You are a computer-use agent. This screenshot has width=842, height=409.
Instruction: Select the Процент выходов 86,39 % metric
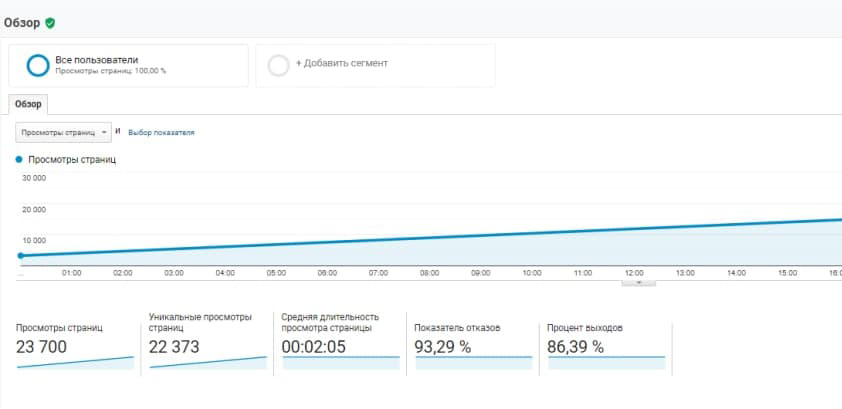click(x=606, y=344)
